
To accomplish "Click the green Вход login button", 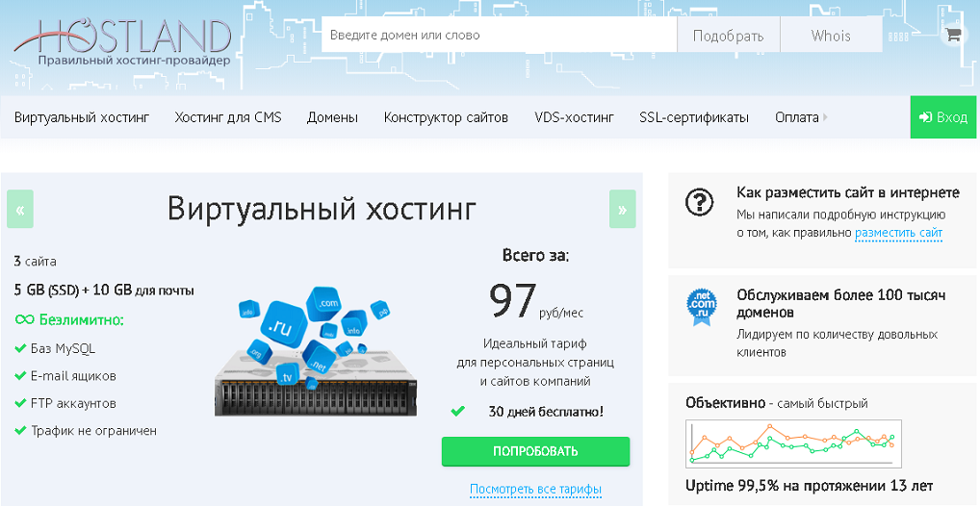I will click(943, 116).
